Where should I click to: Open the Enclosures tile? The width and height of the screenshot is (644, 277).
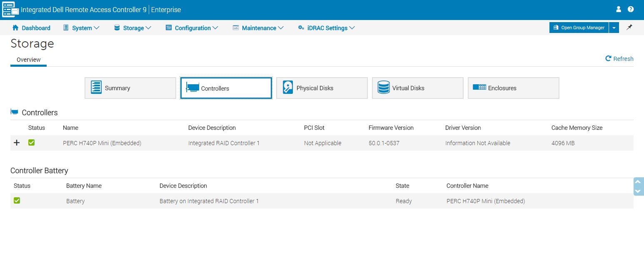click(513, 88)
